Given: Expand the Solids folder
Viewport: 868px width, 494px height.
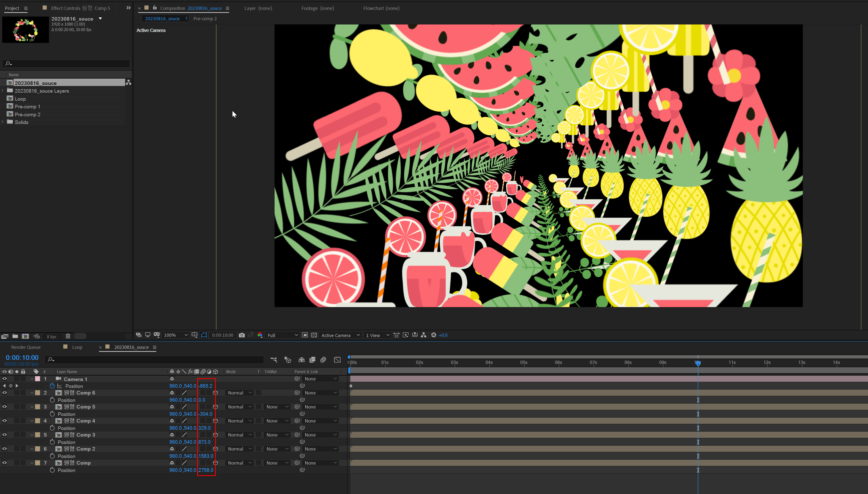Looking at the screenshot, I should pyautogui.click(x=3, y=122).
